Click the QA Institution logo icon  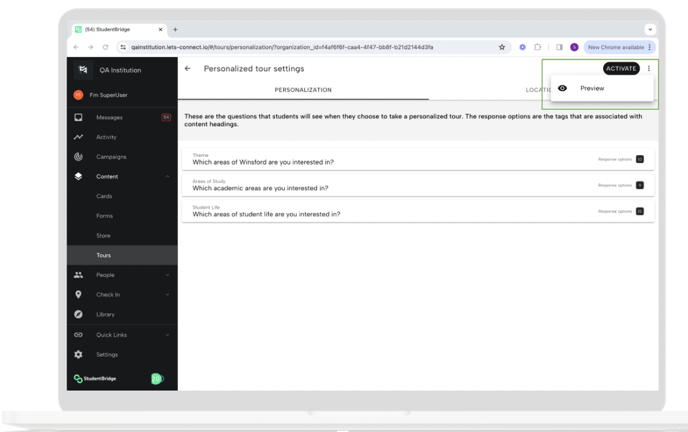(x=83, y=70)
